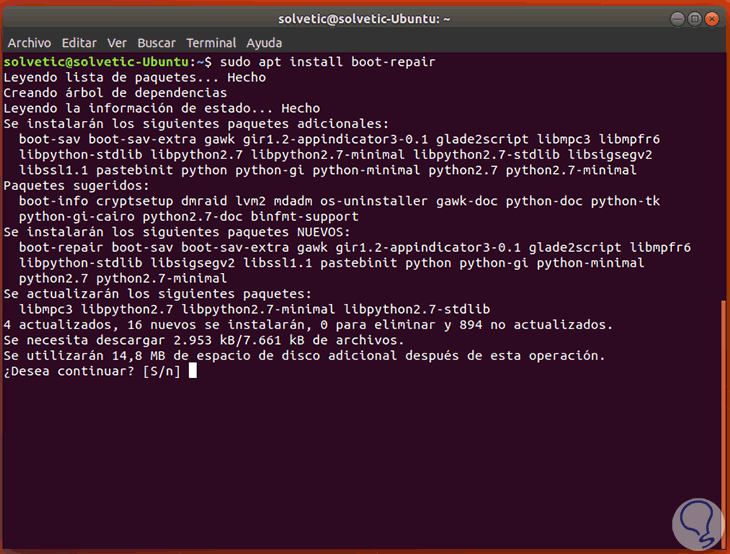730x554 pixels.
Task: Click 'Leyendo la información de estado... Hecho'
Action: (162, 108)
